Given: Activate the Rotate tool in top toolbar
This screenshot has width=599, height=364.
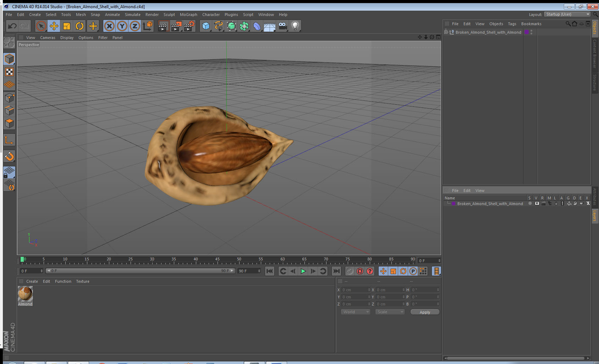Looking at the screenshot, I should point(80,26).
